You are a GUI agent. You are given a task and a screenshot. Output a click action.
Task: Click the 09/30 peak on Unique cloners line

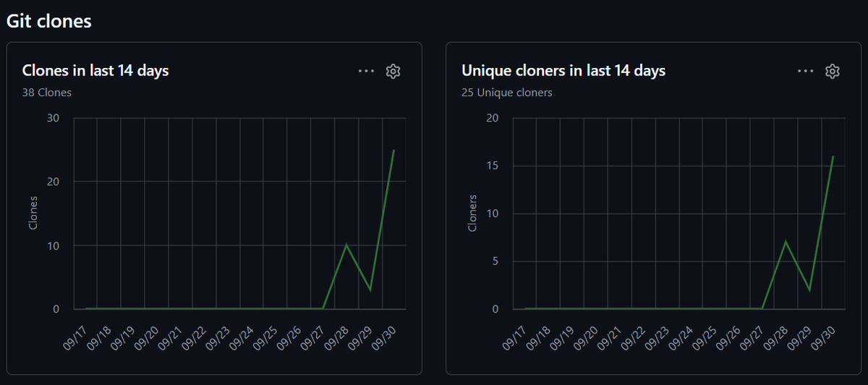[833, 156]
